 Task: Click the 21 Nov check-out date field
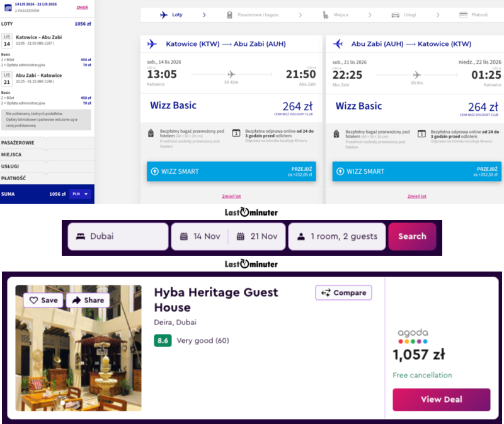[x=257, y=236]
